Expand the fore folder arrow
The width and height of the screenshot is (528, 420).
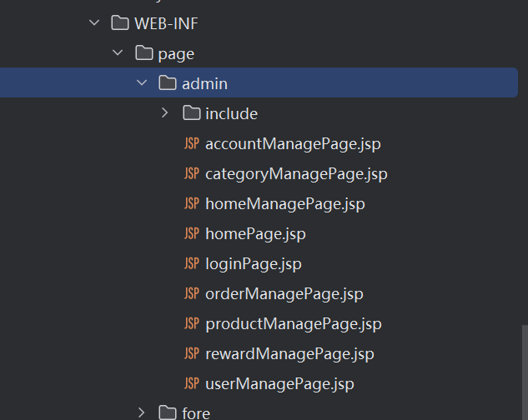[x=142, y=412]
